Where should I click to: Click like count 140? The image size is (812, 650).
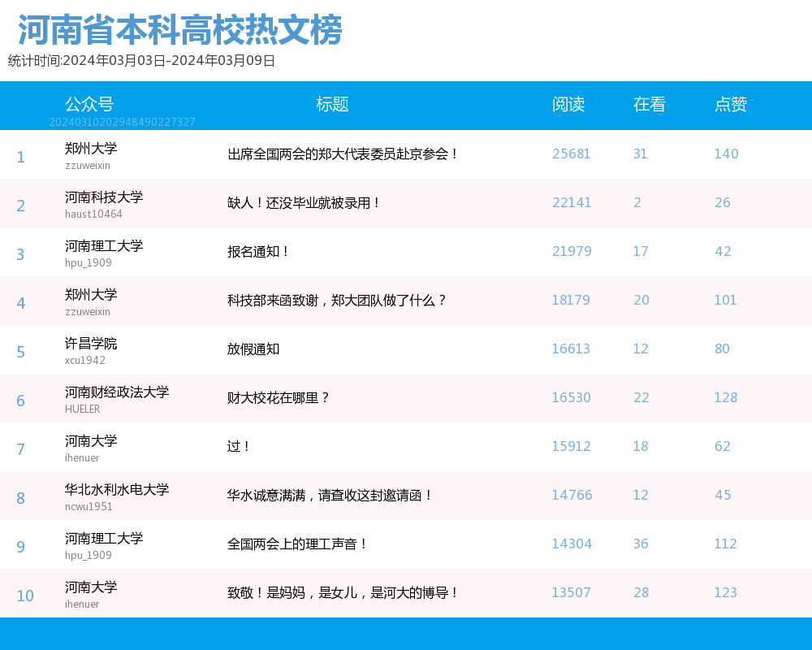[727, 154]
